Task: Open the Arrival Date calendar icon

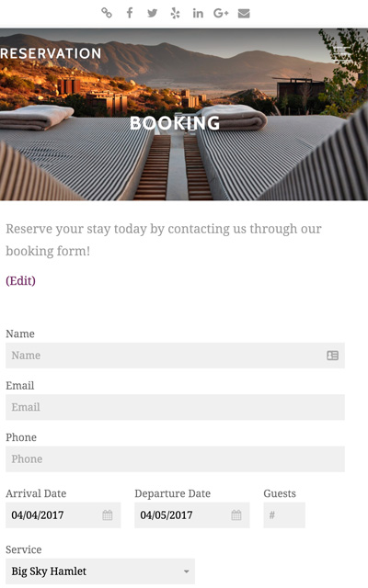Action: point(108,514)
